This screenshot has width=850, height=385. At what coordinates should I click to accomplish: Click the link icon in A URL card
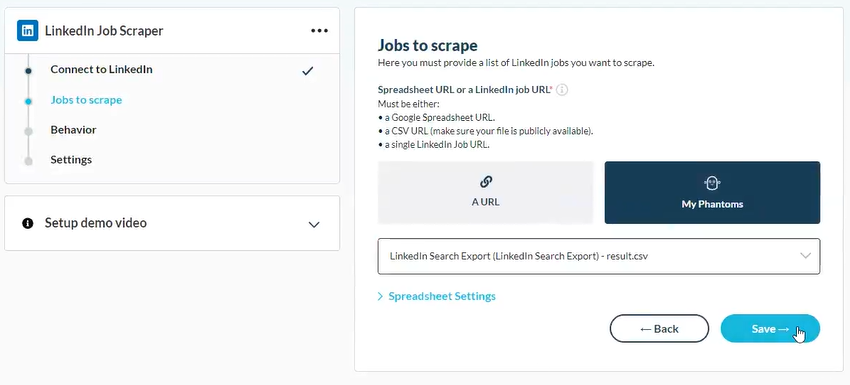pos(486,182)
